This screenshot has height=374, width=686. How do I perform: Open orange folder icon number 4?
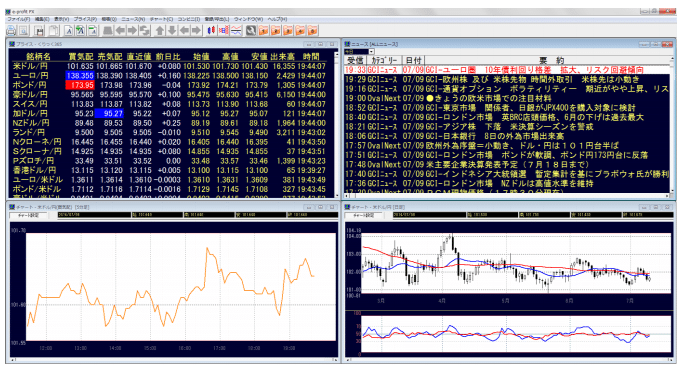(x=300, y=30)
